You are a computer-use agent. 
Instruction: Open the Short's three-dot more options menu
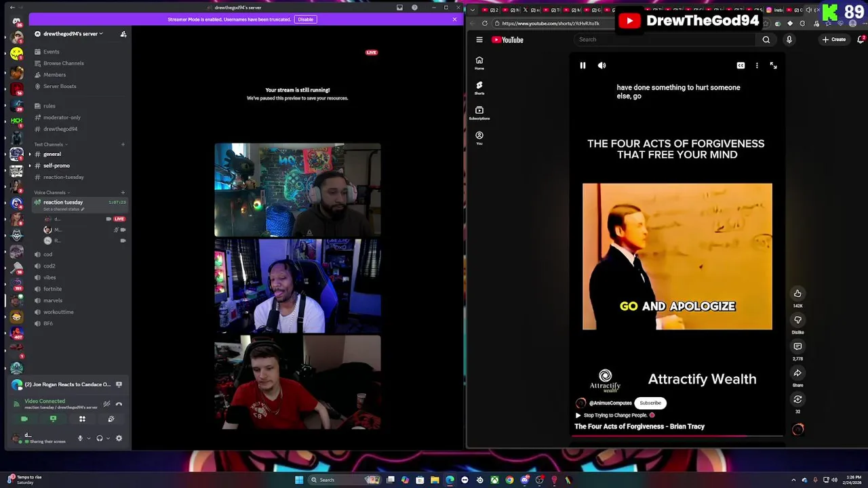[757, 66]
